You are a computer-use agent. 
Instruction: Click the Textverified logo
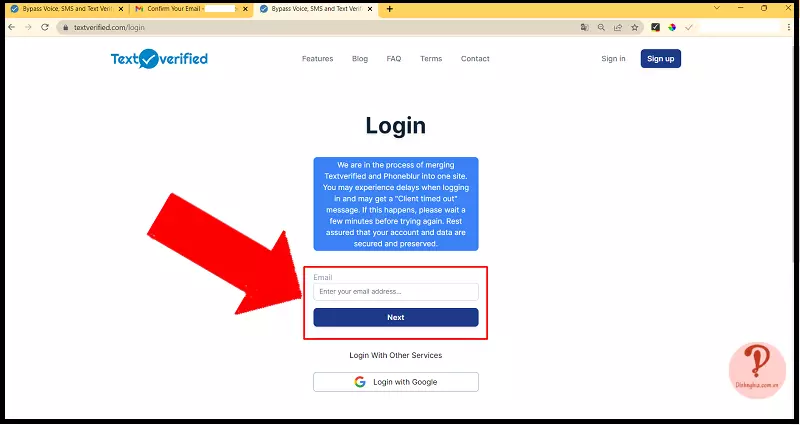point(159,59)
